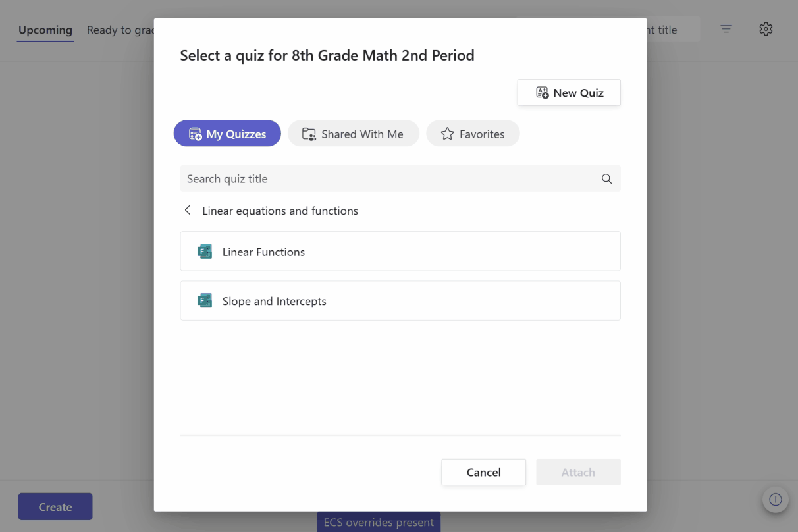This screenshot has height=532, width=798.
Task: Click the back chevron above the quiz list
Action: click(x=188, y=209)
